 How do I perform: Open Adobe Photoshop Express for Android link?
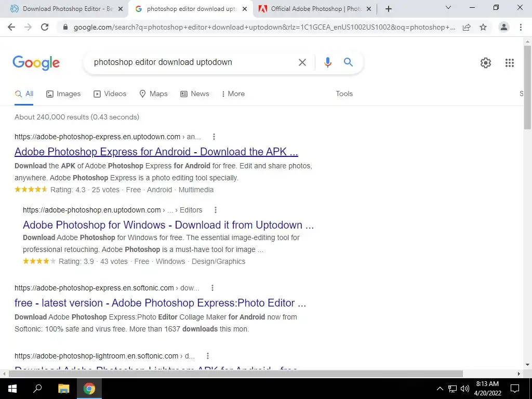click(156, 152)
